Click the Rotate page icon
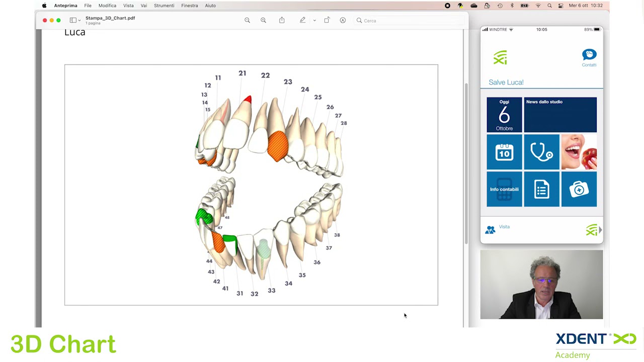This screenshot has width=644, height=362. (327, 20)
